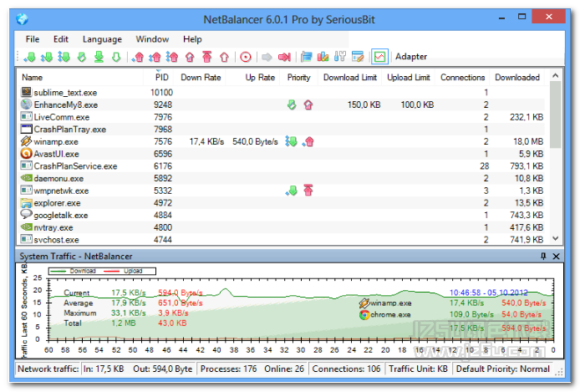Viewport: 580px width, 392px height.
Task: Click wmpnetwk.exe blocked upload icon
Action: click(308, 190)
